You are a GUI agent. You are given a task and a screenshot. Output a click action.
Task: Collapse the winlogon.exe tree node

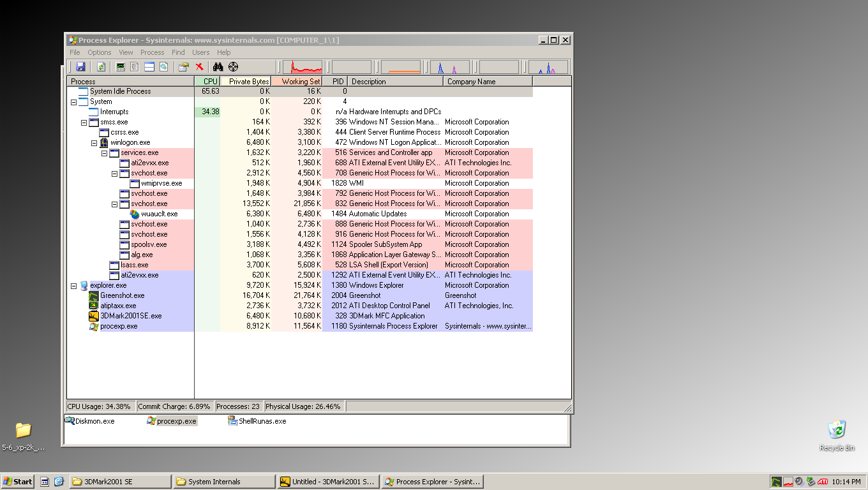pyautogui.click(x=94, y=142)
